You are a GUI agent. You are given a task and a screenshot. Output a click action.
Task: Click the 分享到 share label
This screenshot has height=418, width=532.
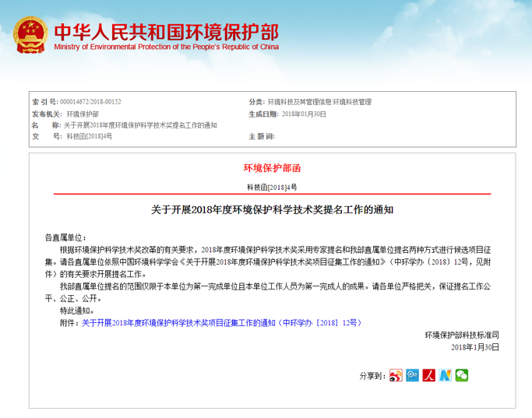pos(372,376)
